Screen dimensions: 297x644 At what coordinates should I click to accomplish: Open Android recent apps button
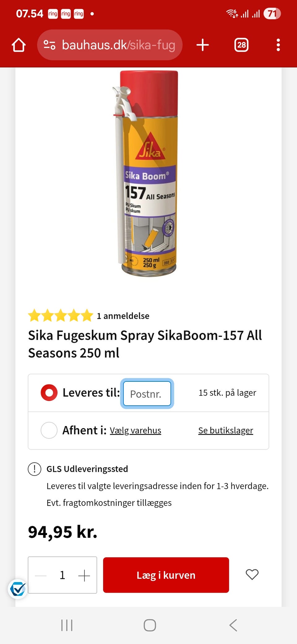point(67,625)
